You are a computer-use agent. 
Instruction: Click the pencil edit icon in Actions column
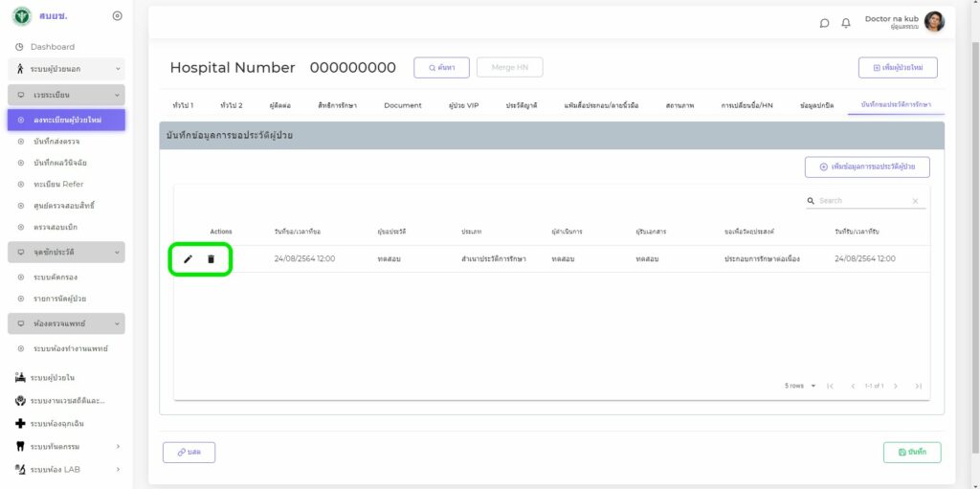(189, 259)
